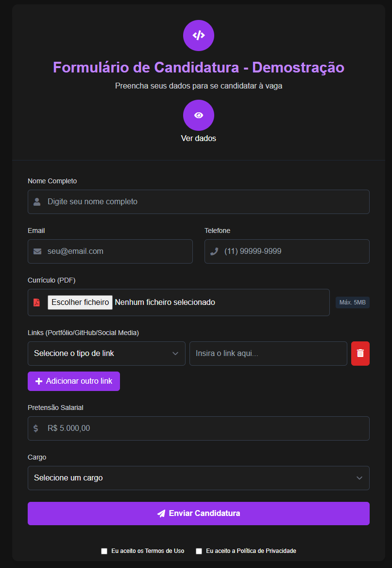Select the Telefone input field
The height and width of the screenshot is (568, 392).
click(x=291, y=251)
